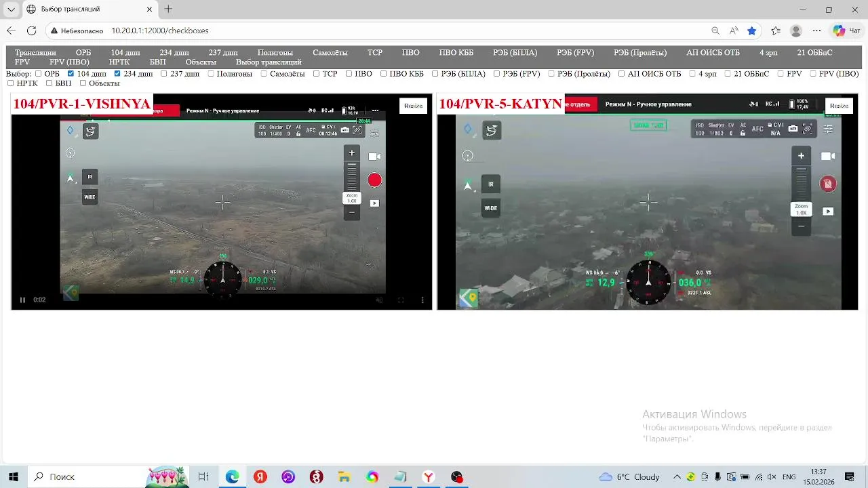Open Task View on the taskbar
This screenshot has height=488, width=868.
pyautogui.click(x=203, y=476)
